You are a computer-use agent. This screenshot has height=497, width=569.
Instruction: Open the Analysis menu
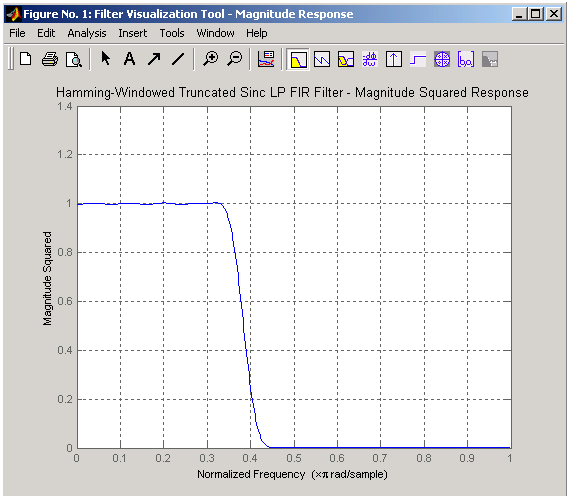pyautogui.click(x=87, y=33)
